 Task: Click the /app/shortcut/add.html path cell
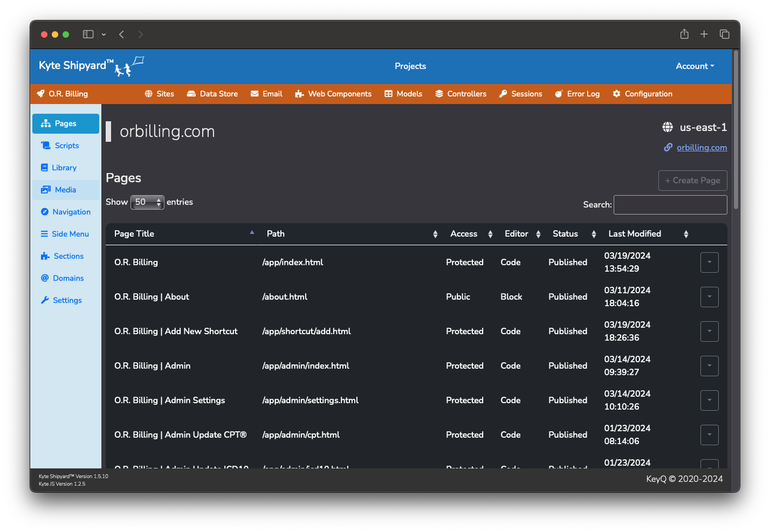pos(306,331)
